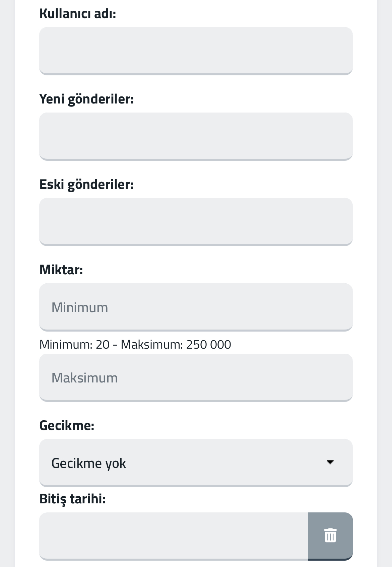This screenshot has width=392, height=567.
Task: Select the 'Gecikme yok' value text
Action: click(88, 463)
